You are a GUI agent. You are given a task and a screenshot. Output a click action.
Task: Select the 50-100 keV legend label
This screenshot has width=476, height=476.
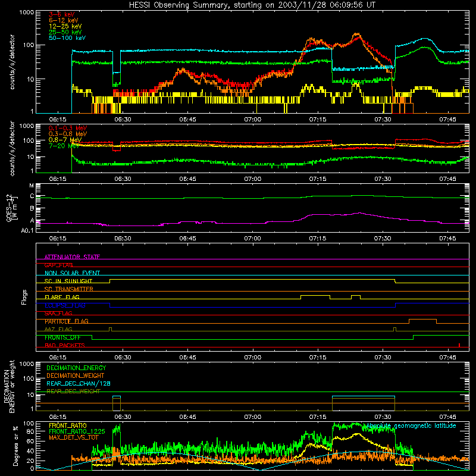67,38
